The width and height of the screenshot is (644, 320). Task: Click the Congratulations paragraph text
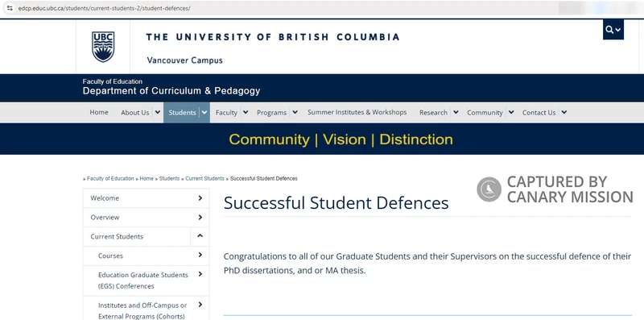tap(427, 264)
